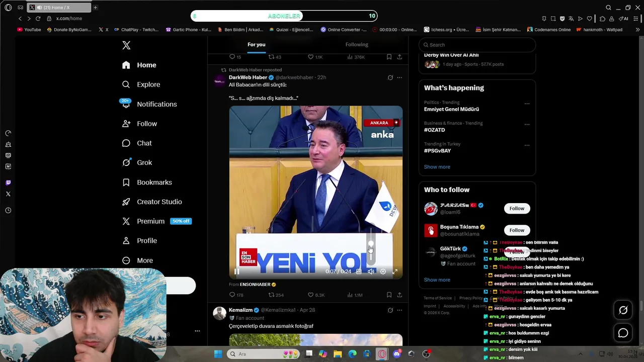Show more in What's happening
Viewport: 644px width, 362px height.
tap(437, 167)
